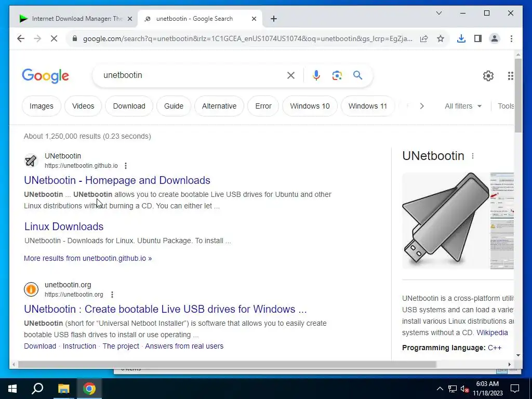
Task: Open more options for unetbootin.org result
Action: click(112, 295)
